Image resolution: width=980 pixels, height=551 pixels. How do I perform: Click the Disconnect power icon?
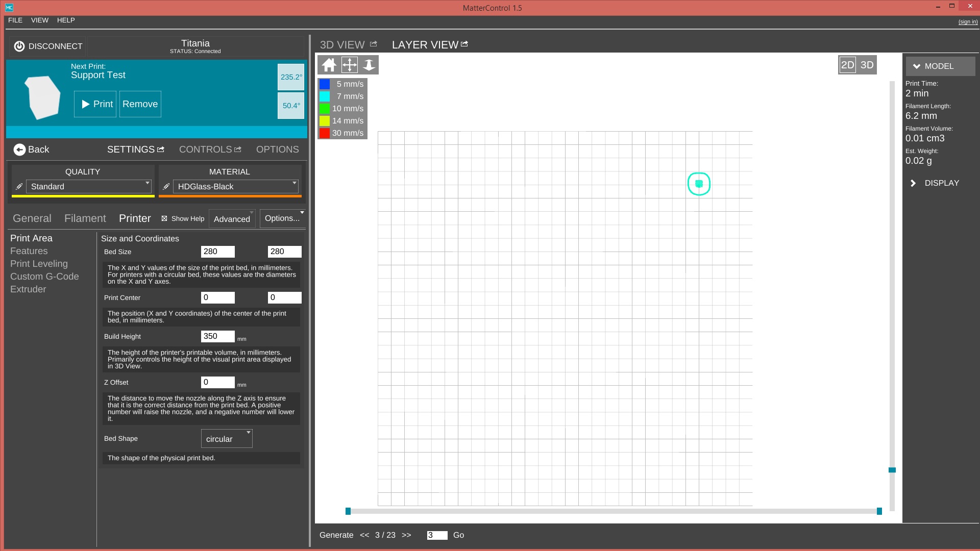pyautogui.click(x=19, y=46)
